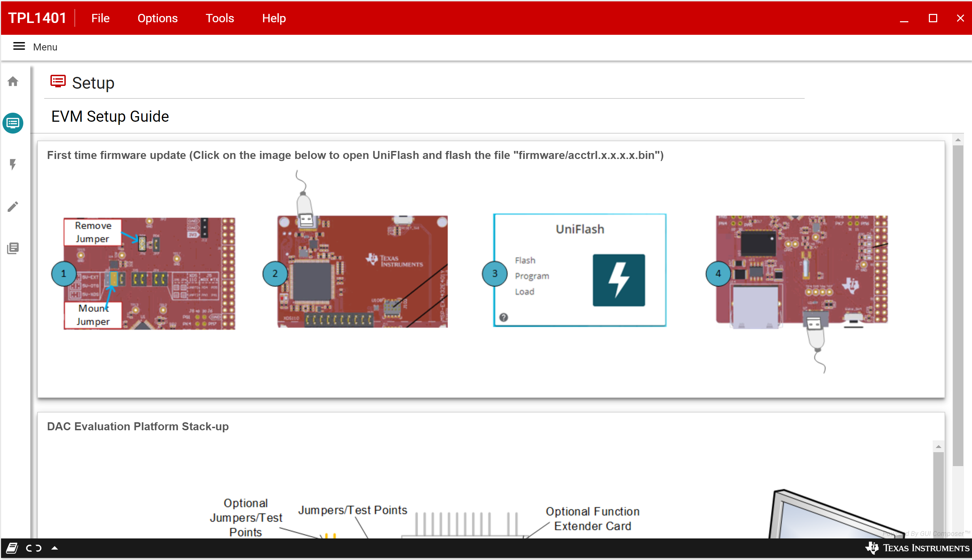Open the Help menu
Viewport: 972px width, 560px height.
(x=273, y=18)
